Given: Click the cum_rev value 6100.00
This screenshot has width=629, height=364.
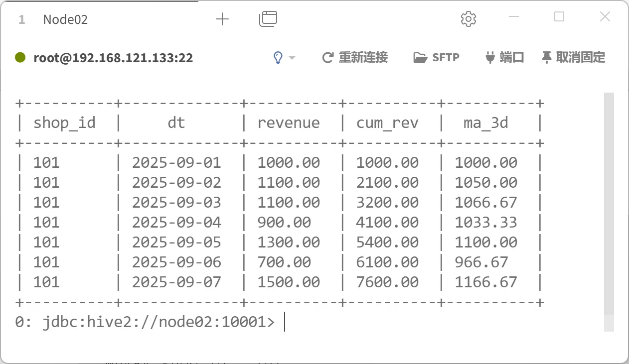Looking at the screenshot, I should coord(387,262).
